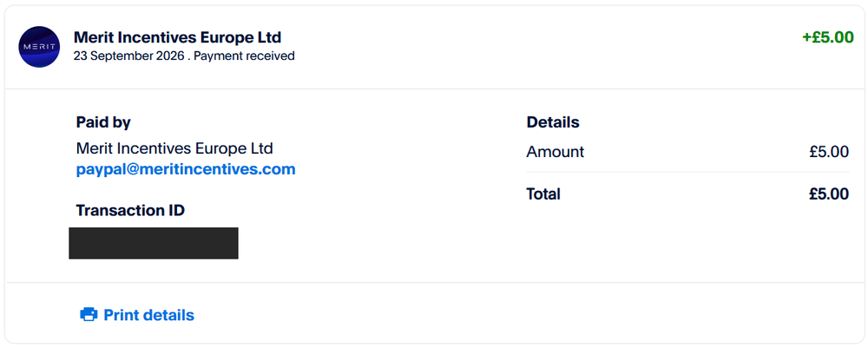Click the redacted Transaction ID block
The image size is (868, 348).
(154, 243)
